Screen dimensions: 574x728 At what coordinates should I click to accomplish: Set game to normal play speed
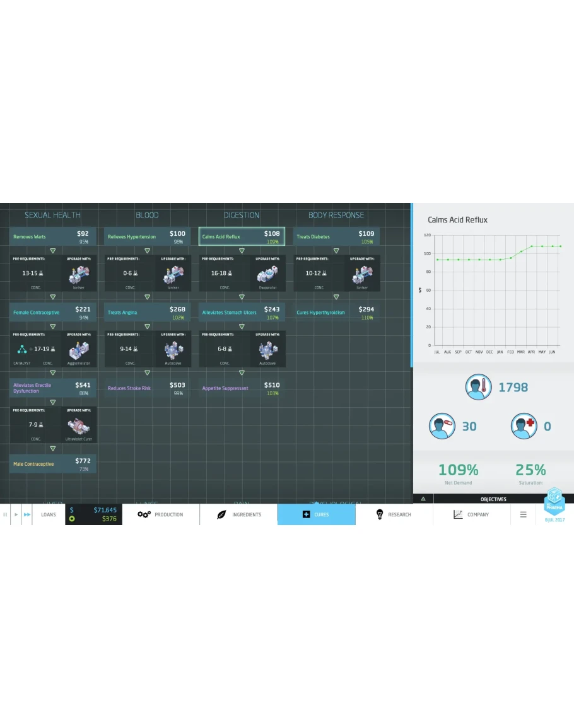click(x=16, y=515)
